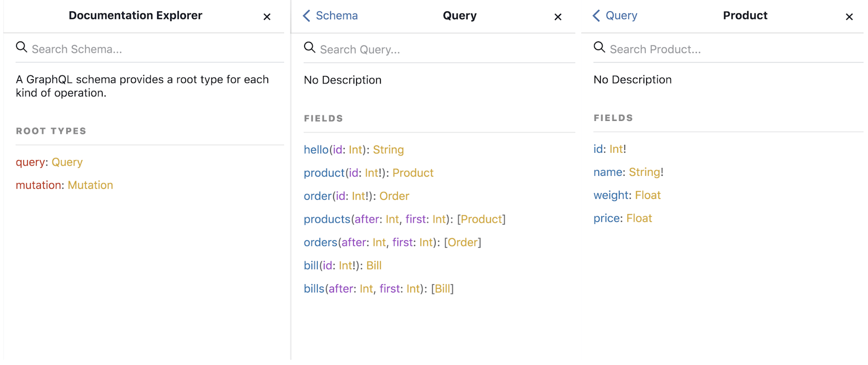Image resolution: width=868 pixels, height=365 pixels.
Task: Open the hello field documentation
Action: [316, 149]
